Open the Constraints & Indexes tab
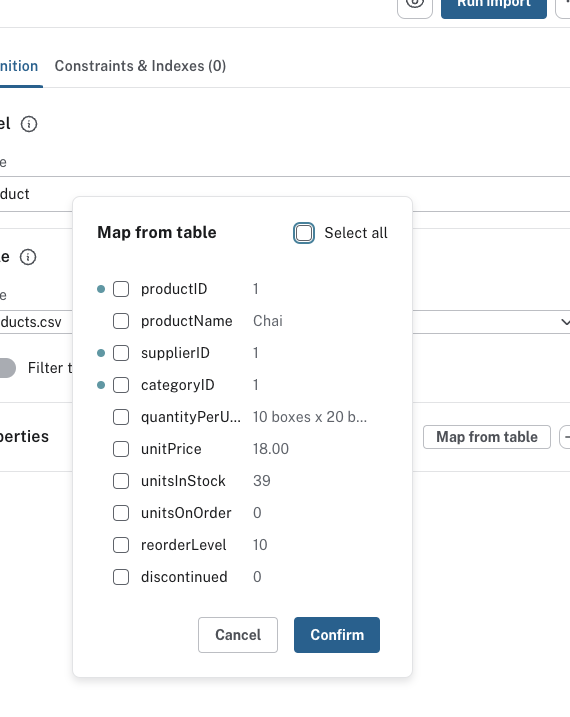 click(140, 66)
